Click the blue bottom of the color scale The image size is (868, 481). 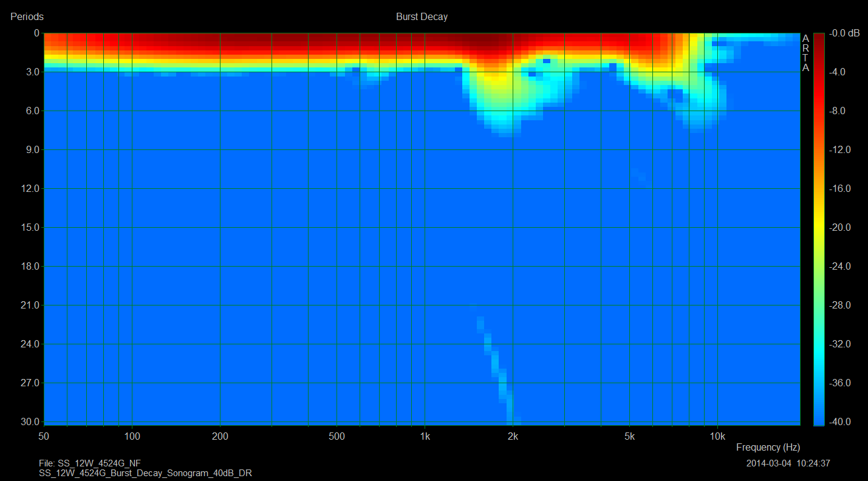coord(819,419)
